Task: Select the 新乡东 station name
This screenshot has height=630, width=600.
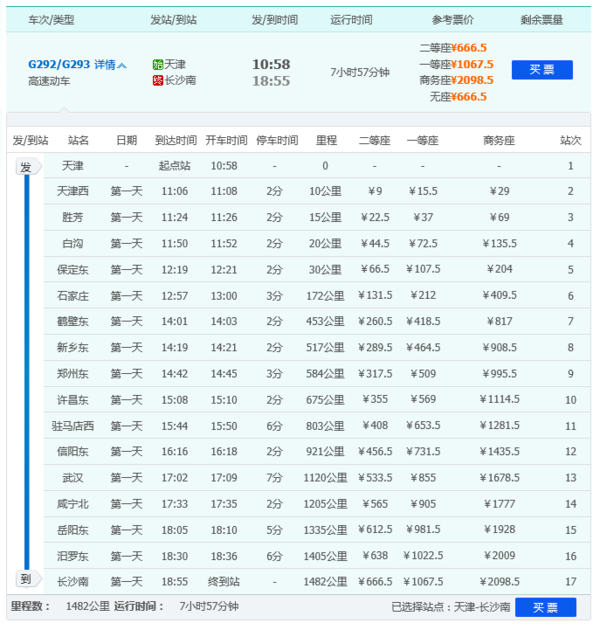Action: (73, 348)
